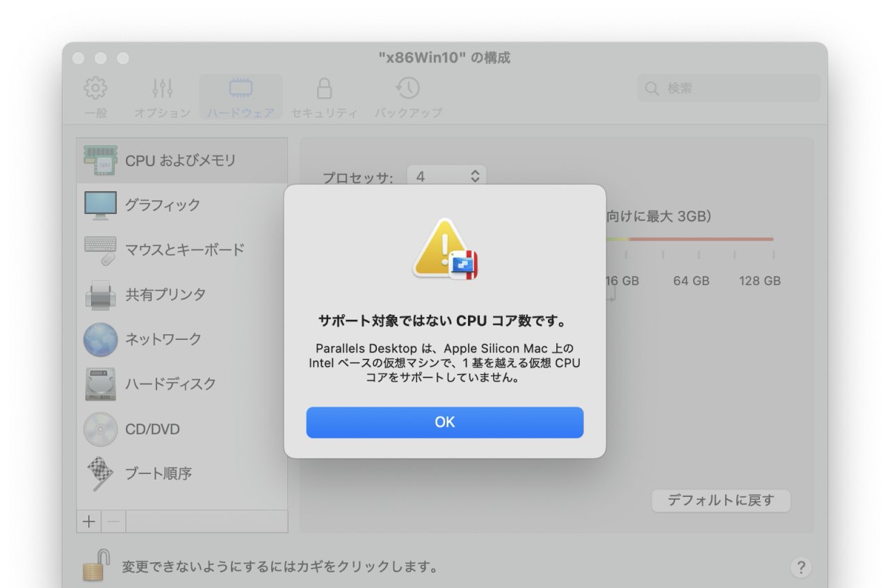Click the デフォルトに戻す button
The image size is (890, 588).
tap(721, 500)
